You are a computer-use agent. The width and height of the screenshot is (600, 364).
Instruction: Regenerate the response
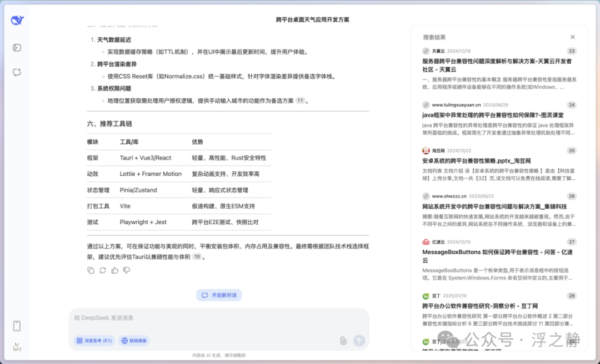pos(103,270)
